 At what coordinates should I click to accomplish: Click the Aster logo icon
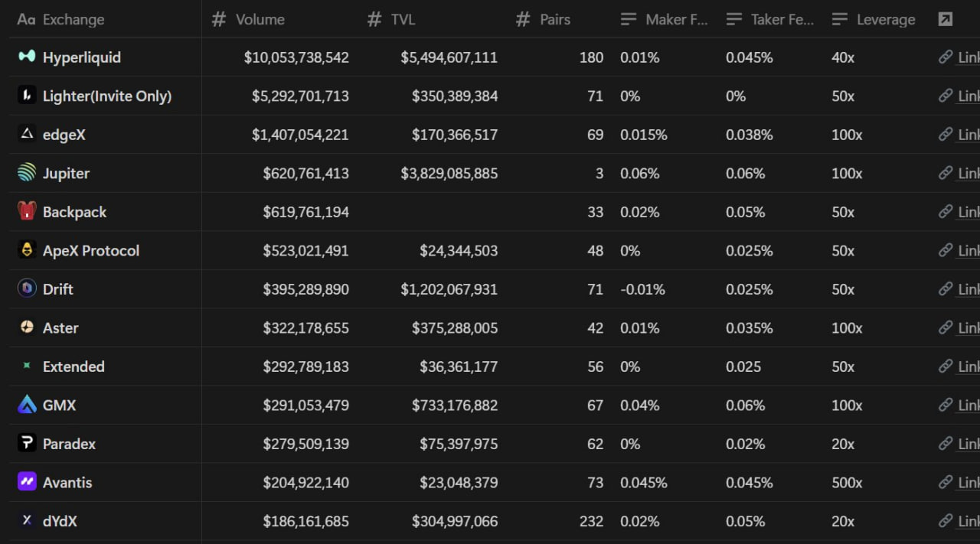[x=27, y=327]
